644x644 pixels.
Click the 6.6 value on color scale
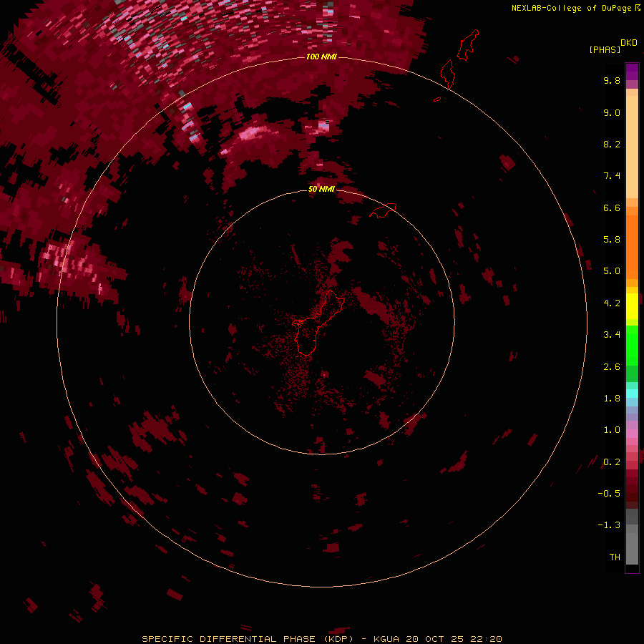[x=612, y=208]
